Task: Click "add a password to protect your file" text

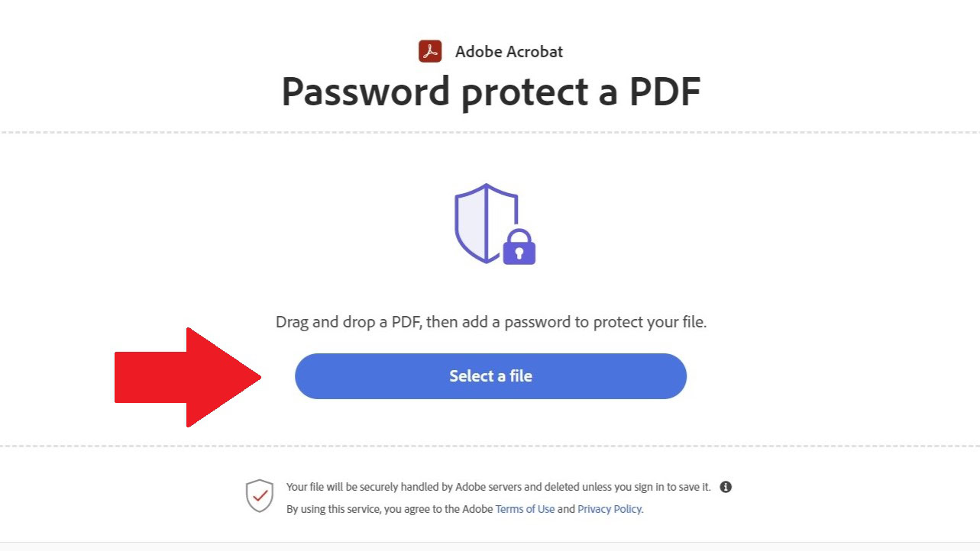Action: pyautogui.click(x=582, y=322)
